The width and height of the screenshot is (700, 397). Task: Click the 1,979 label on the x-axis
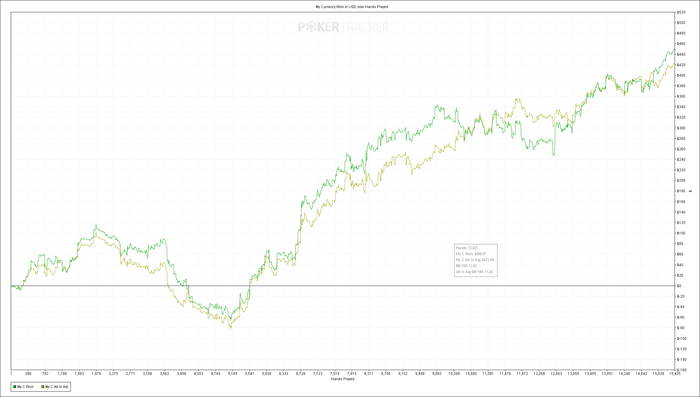(x=96, y=374)
